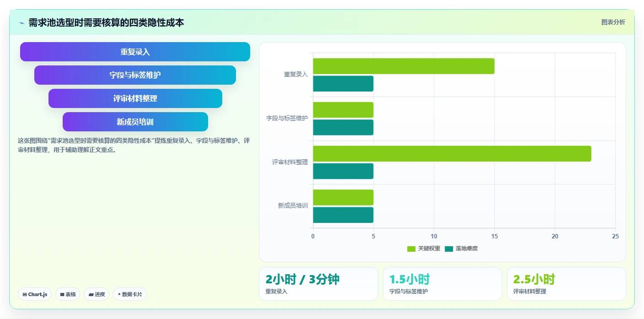Click the 字段与标签维护 关键权重 bar
This screenshot has height=319, width=644.
coord(343,110)
